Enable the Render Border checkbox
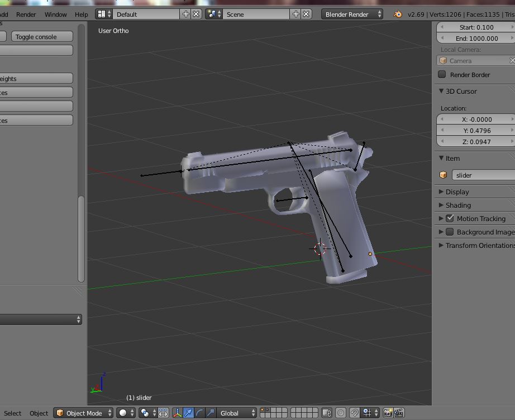 (x=442, y=75)
